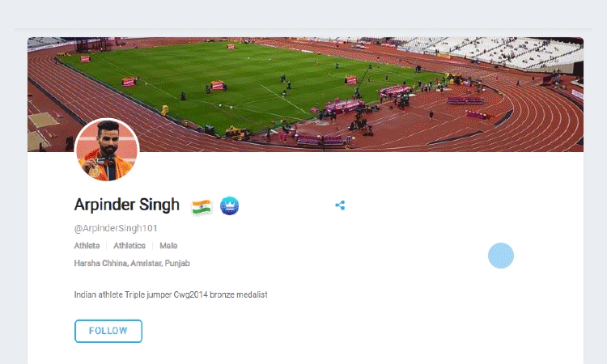Click the separator between Athlete and Athletics
The width and height of the screenshot is (607, 364).
pos(107,246)
